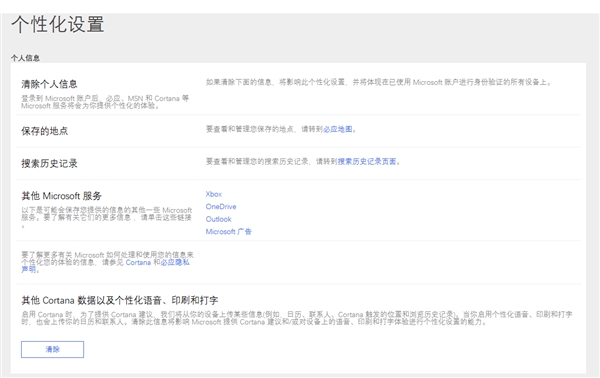Open the Outlook service link

pyautogui.click(x=218, y=219)
